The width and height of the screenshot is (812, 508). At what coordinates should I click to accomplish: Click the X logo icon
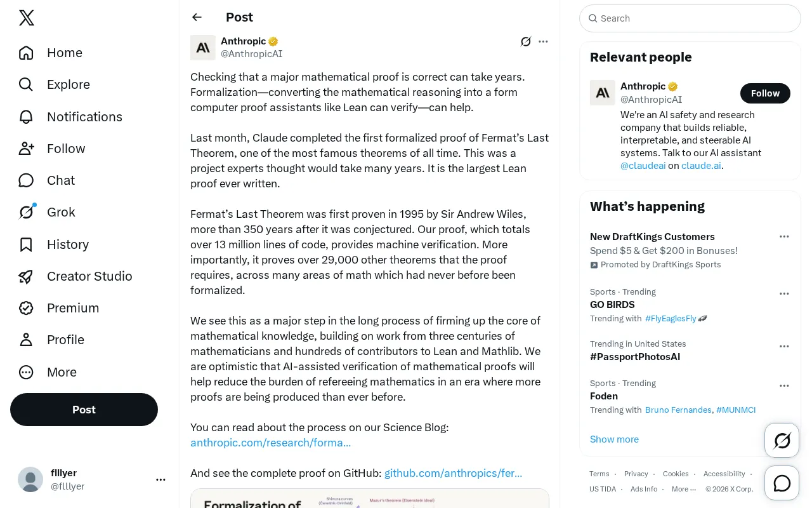pos(27,18)
